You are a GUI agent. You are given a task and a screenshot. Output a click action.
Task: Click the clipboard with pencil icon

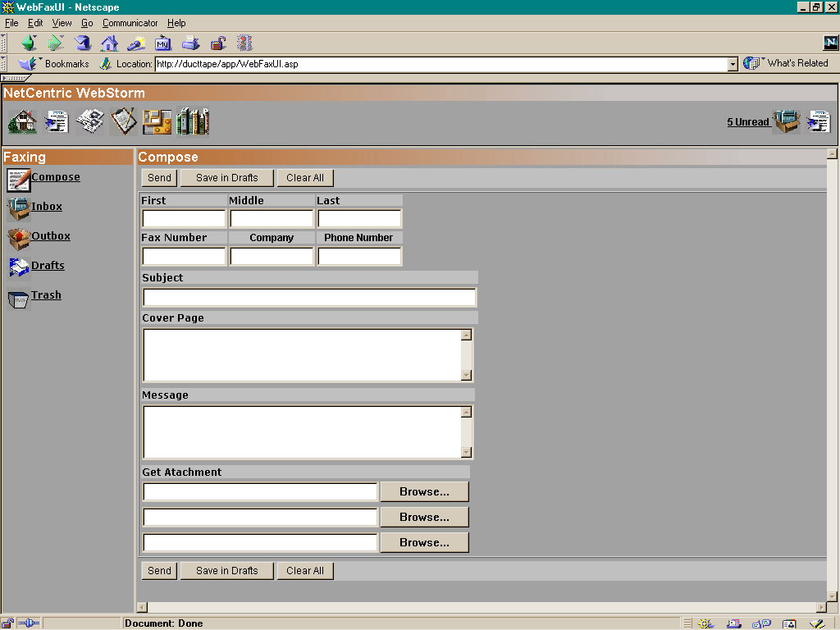[x=123, y=121]
